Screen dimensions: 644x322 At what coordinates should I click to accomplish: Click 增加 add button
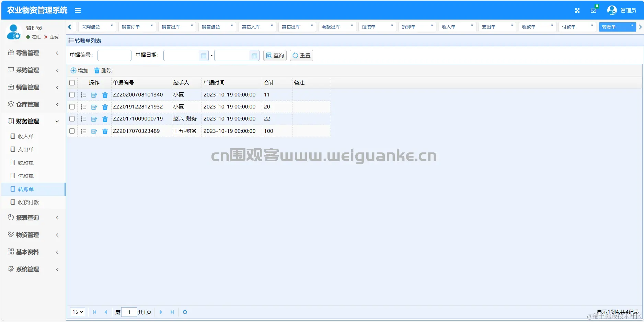(79, 70)
